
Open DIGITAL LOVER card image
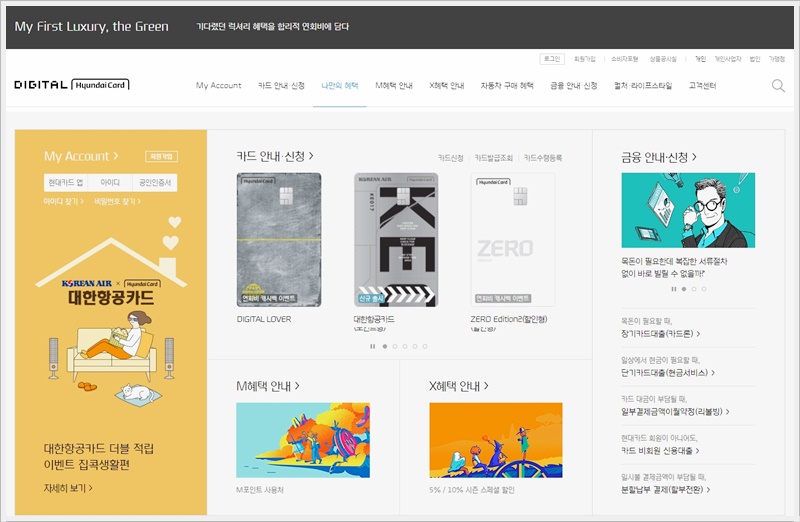tap(279, 239)
